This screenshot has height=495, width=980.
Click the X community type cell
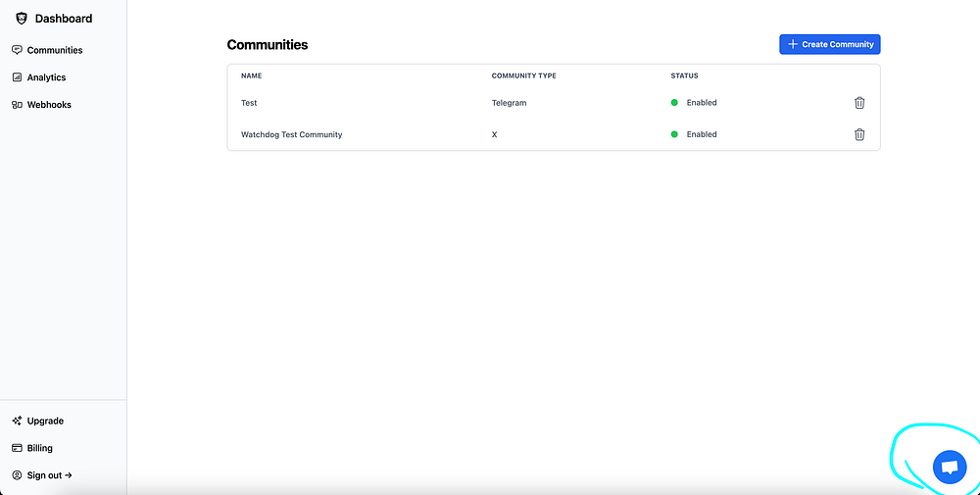pyautogui.click(x=494, y=134)
